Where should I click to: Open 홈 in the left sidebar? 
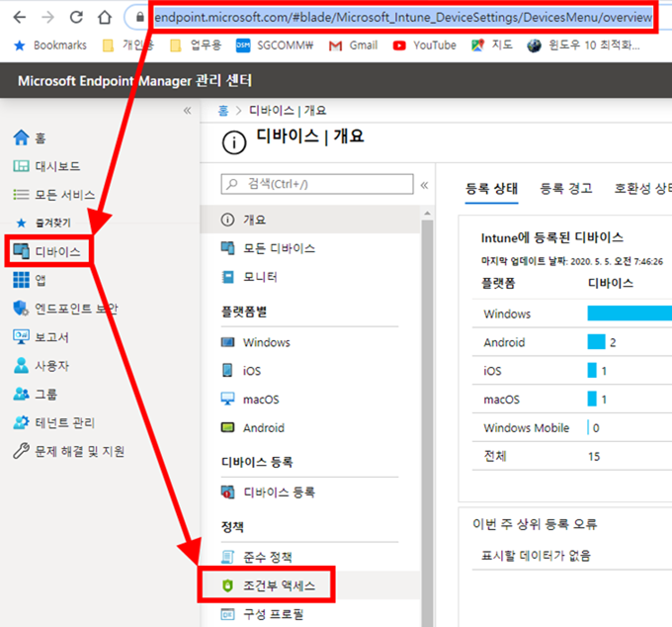(x=30, y=137)
